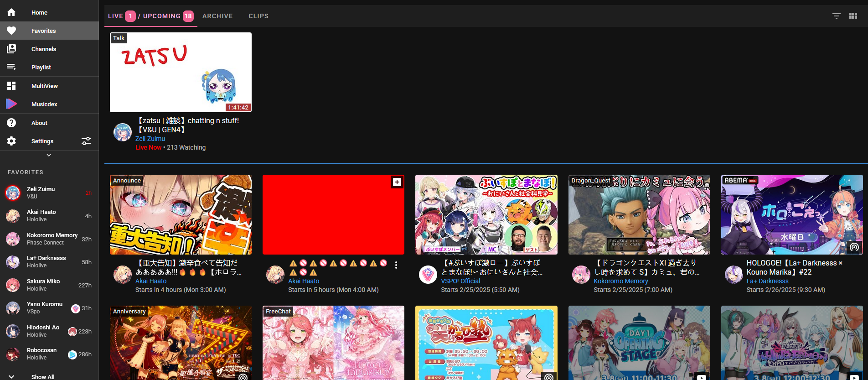Expand the sidebar menu chevron below Settings
Screen dimensions: 868x380
(49, 155)
